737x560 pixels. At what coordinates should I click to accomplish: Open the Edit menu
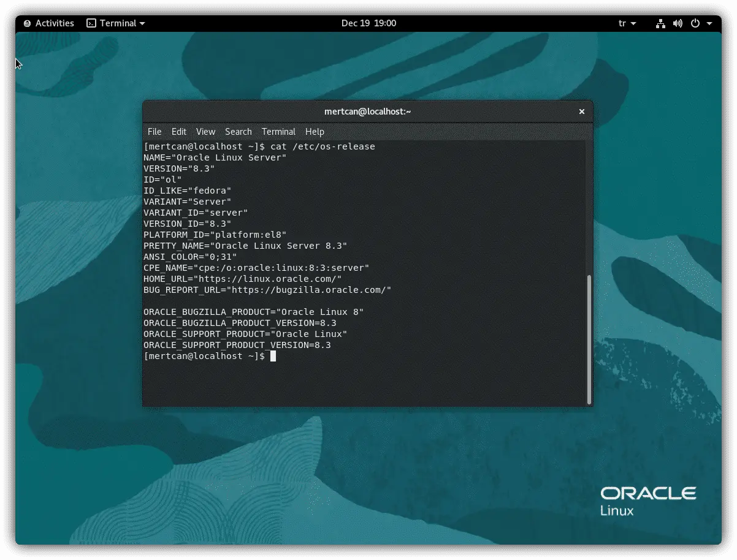pyautogui.click(x=179, y=132)
